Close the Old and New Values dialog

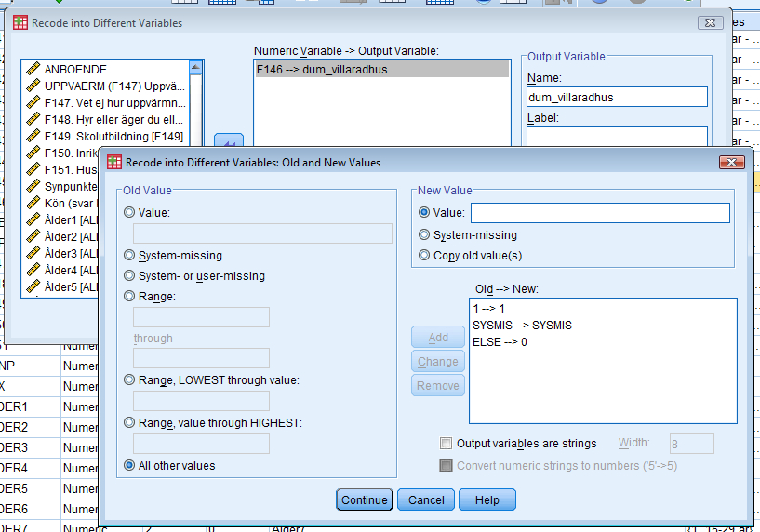click(732, 162)
